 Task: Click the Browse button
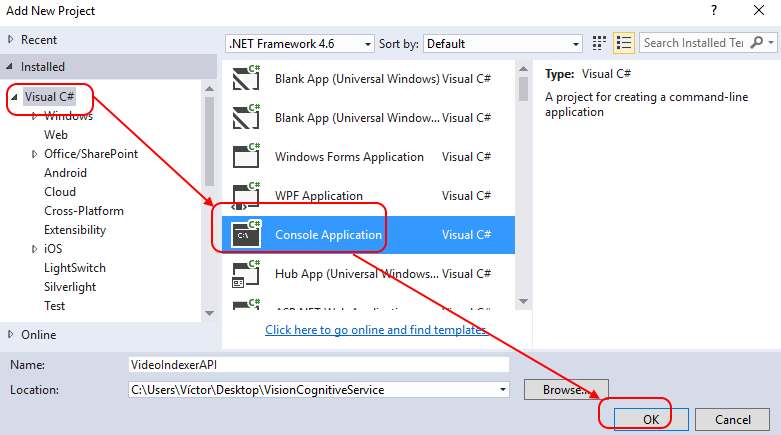point(566,390)
